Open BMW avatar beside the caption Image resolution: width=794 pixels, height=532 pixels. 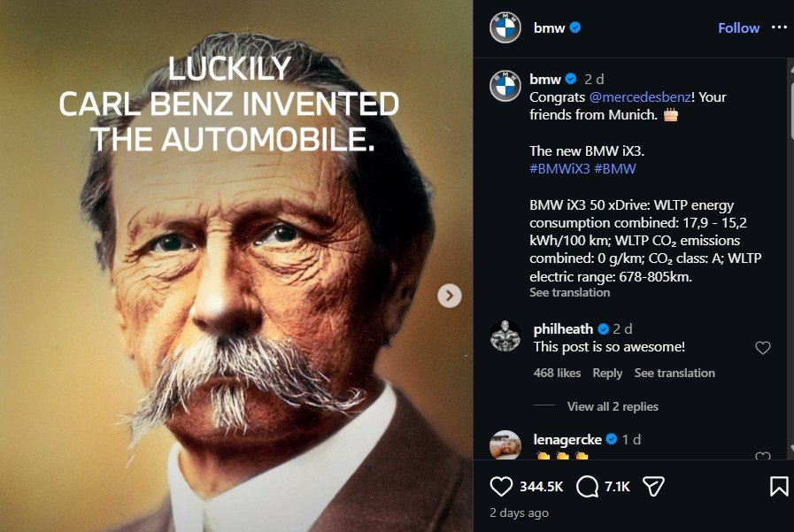pos(505,86)
